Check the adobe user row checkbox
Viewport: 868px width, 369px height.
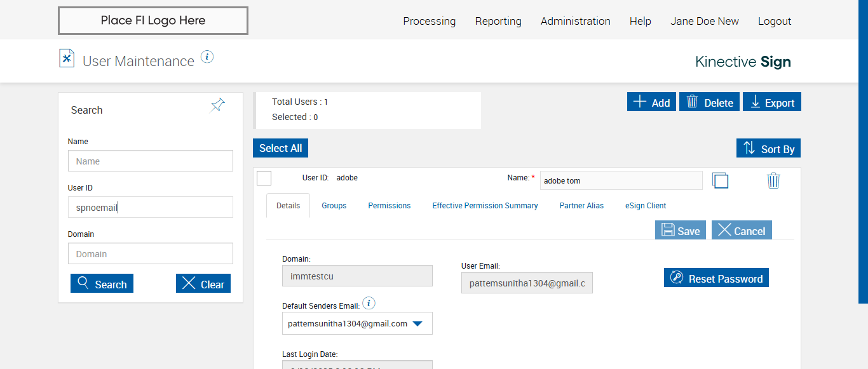pyautogui.click(x=264, y=178)
